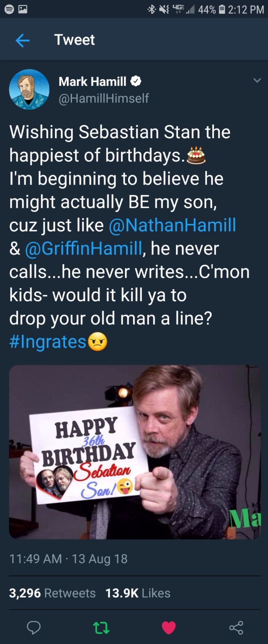Open the @GriffinHamill mention
The image size is (268, 644).
tap(84, 249)
